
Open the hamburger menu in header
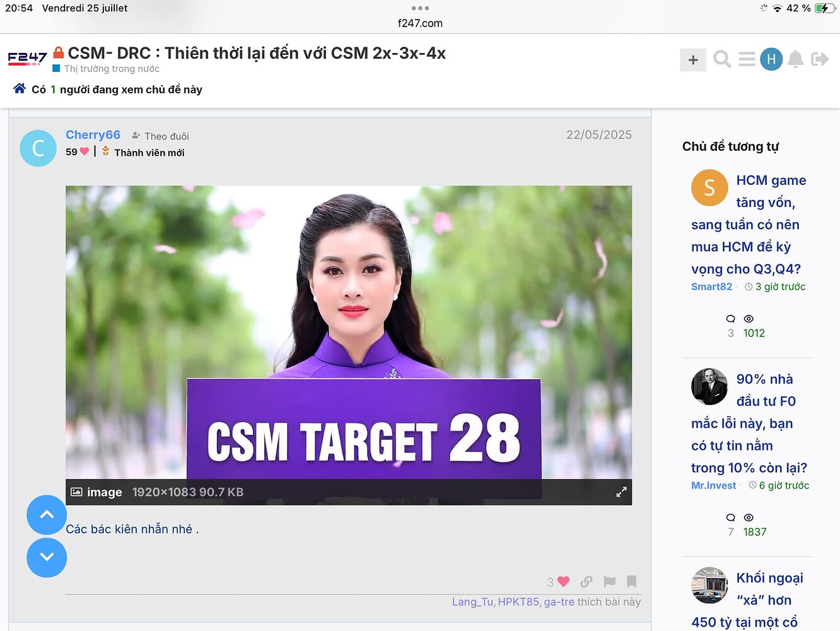pos(747,59)
